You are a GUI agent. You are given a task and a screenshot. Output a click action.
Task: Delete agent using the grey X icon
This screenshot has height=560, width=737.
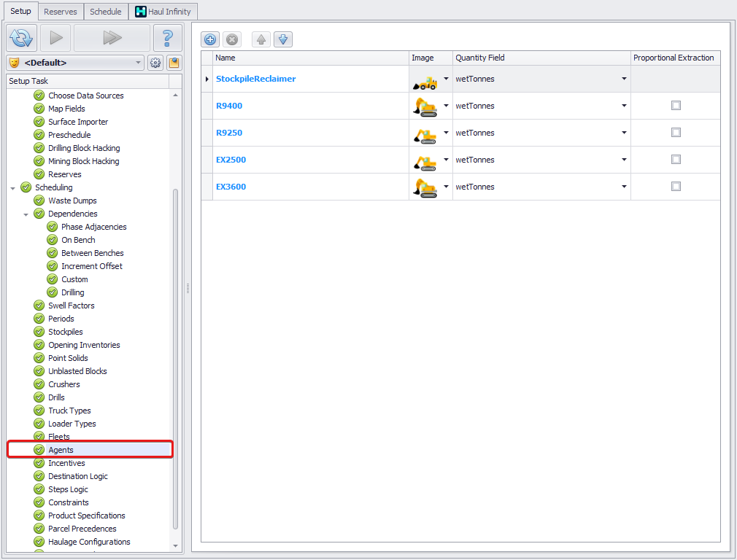pyautogui.click(x=232, y=39)
